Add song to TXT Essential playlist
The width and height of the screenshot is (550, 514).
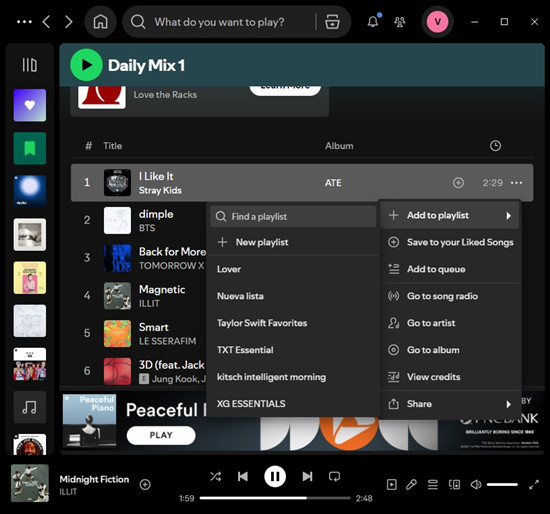[293, 350]
